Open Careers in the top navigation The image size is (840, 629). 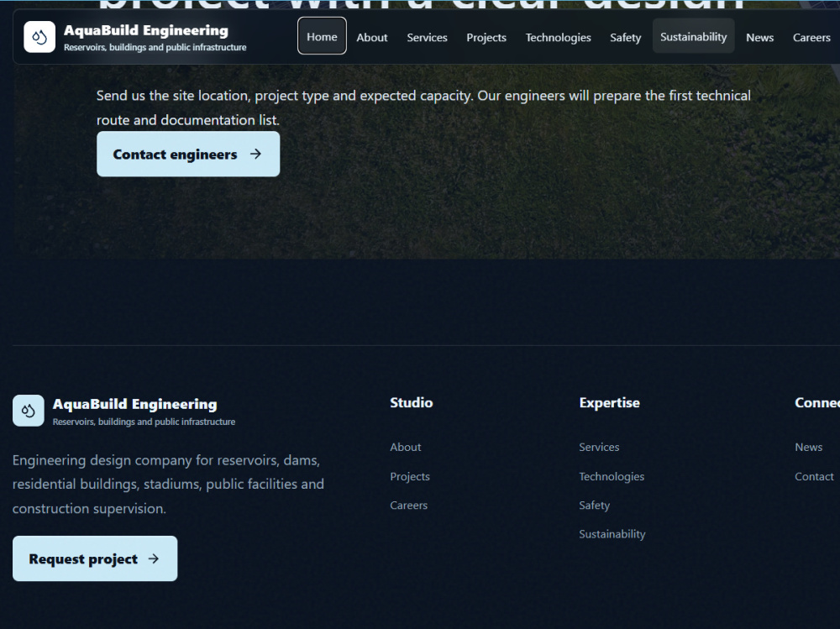811,37
